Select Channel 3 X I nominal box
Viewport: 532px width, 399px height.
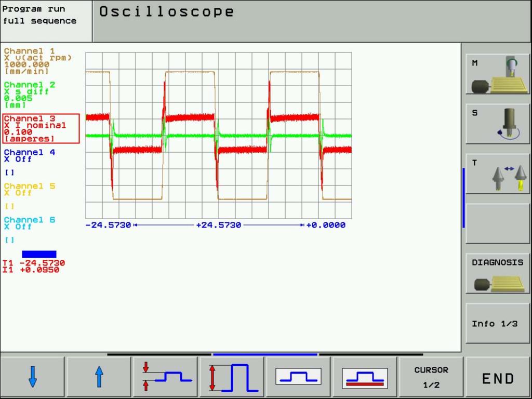41,128
